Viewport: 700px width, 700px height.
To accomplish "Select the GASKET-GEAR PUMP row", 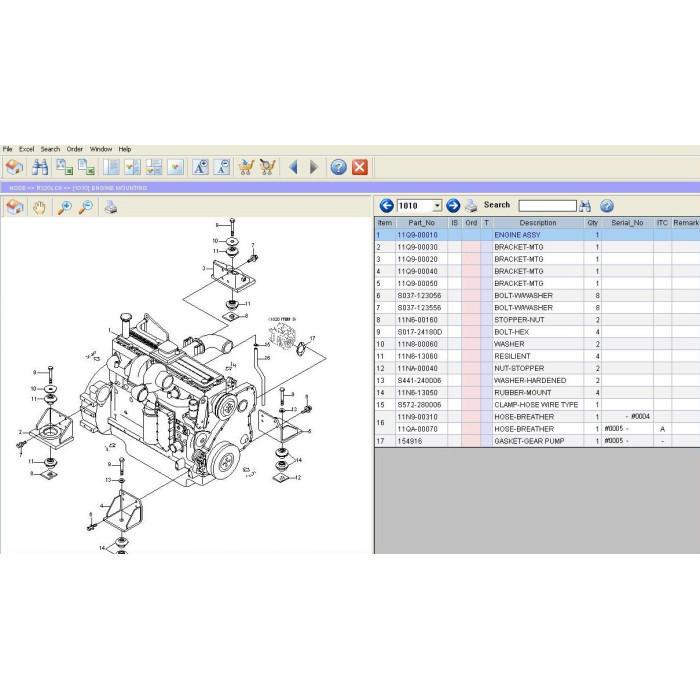I will [537, 441].
